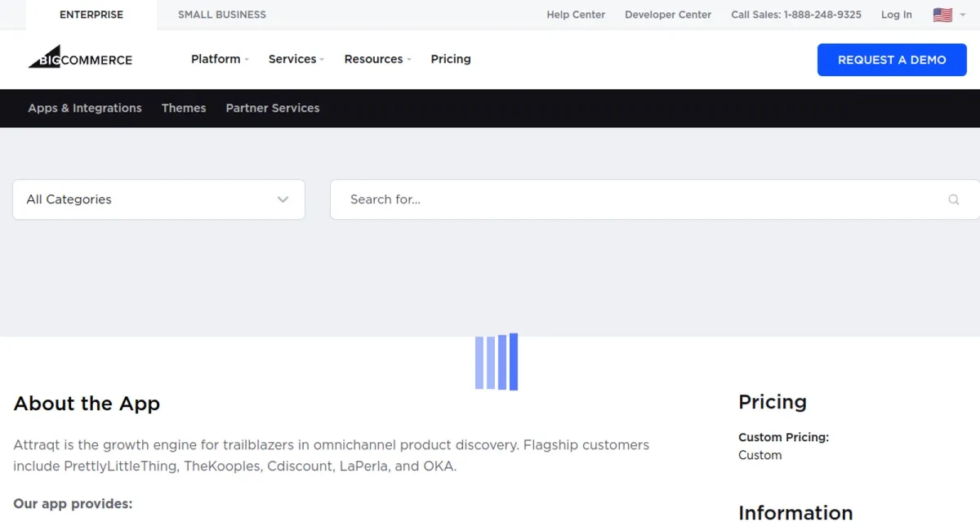Open Partner Services
Viewport: 980px width, 531px height.
coord(273,107)
